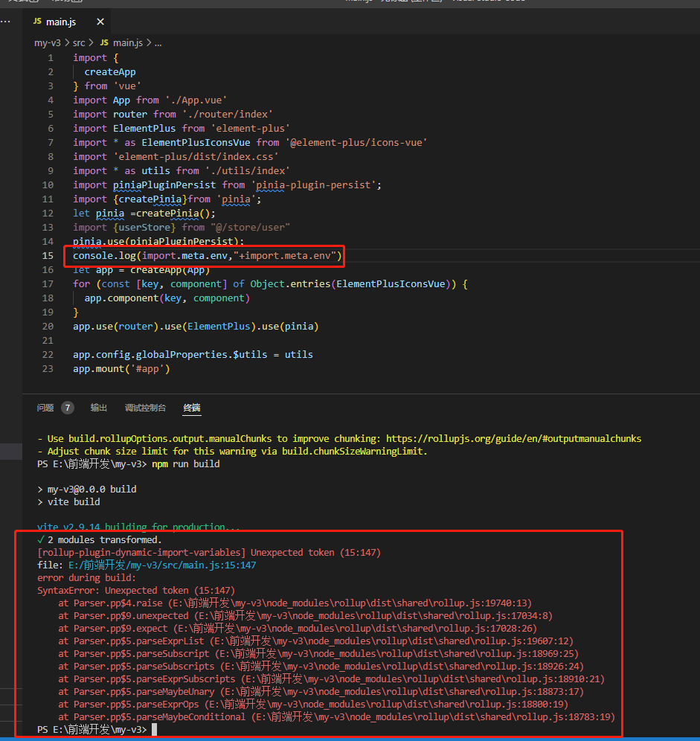Click './App.vue' import path text
Viewport: 700px width, 741px height.
tap(196, 100)
